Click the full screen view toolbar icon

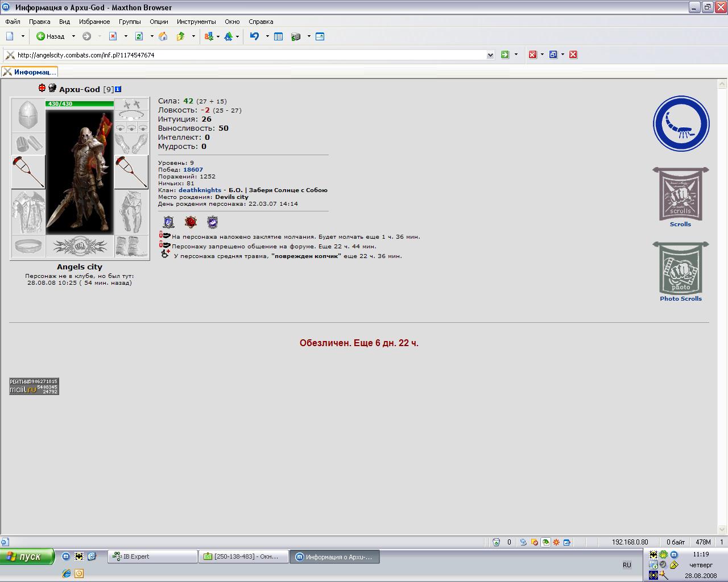[x=320, y=36]
